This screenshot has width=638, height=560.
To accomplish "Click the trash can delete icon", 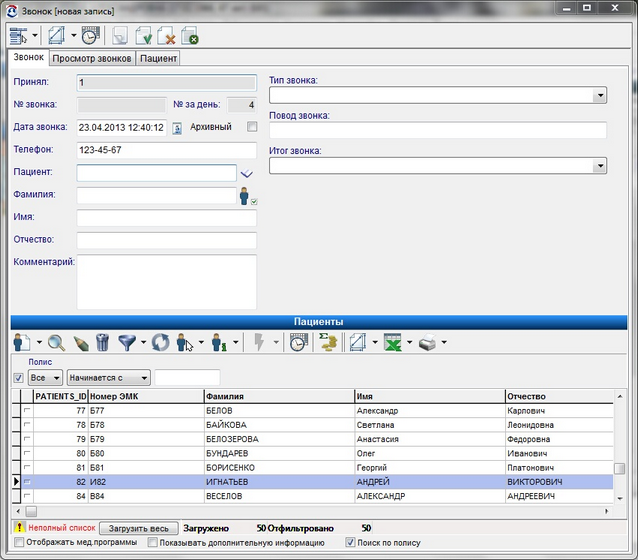I will [102, 342].
